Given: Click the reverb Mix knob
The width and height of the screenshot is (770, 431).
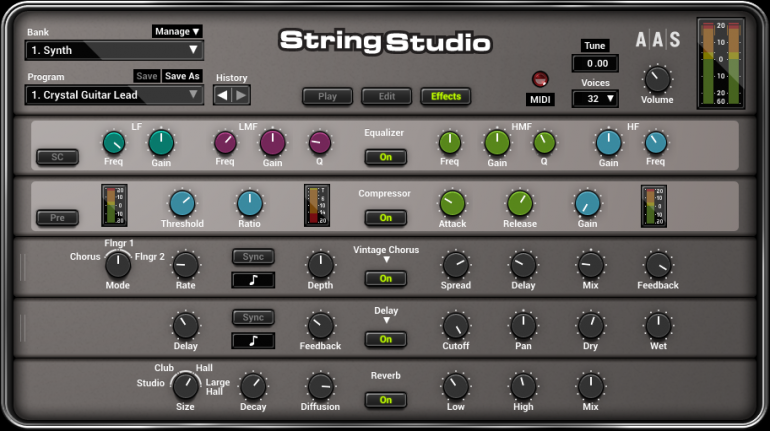Looking at the screenshot, I should pos(590,386).
